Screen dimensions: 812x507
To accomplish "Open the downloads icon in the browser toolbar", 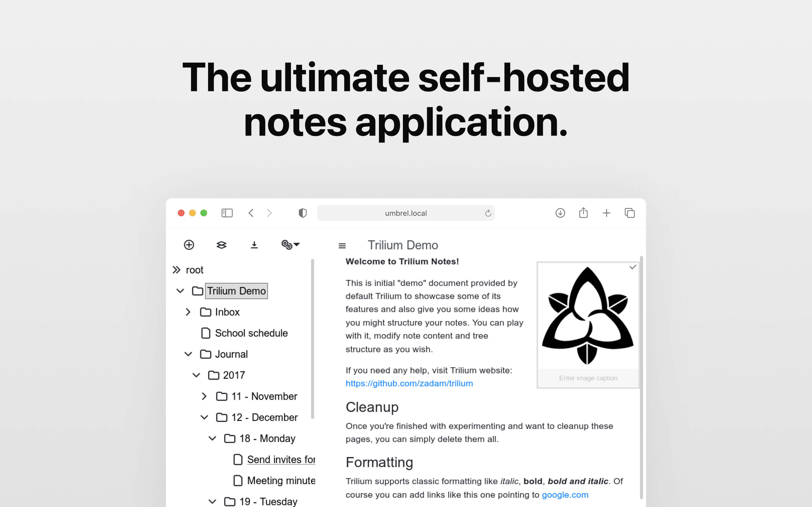I will pyautogui.click(x=560, y=213).
